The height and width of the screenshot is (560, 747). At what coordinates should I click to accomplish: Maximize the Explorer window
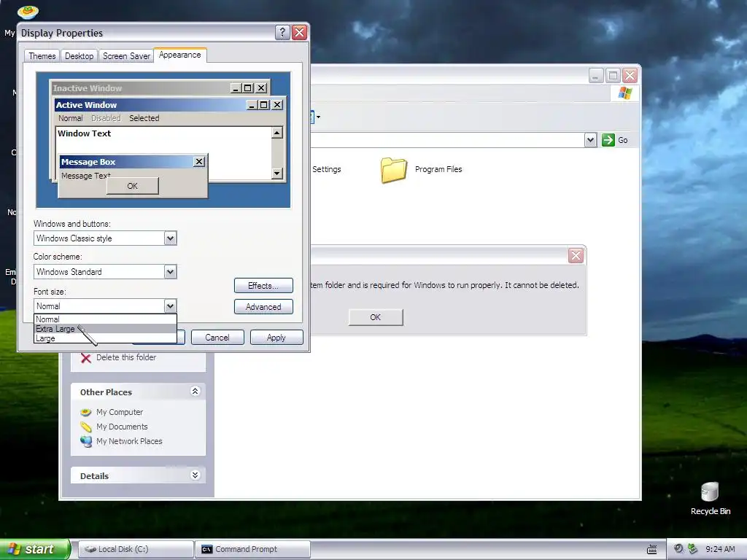click(x=613, y=75)
